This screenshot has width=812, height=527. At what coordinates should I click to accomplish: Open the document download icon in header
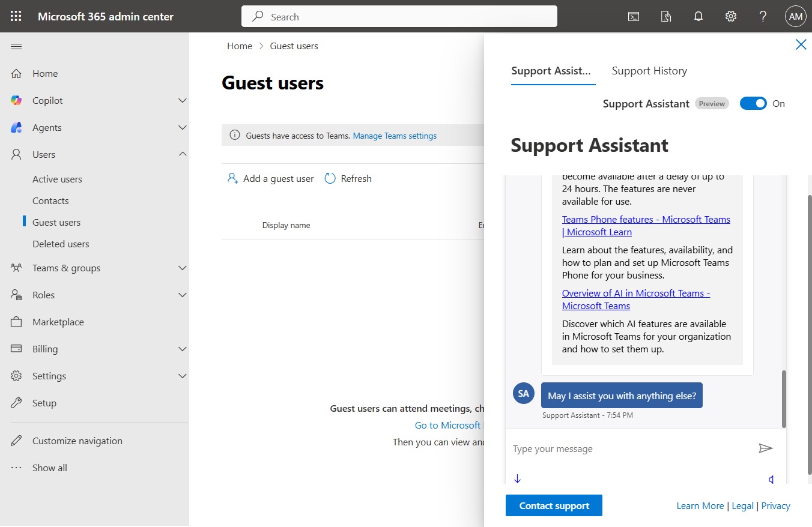(666, 16)
